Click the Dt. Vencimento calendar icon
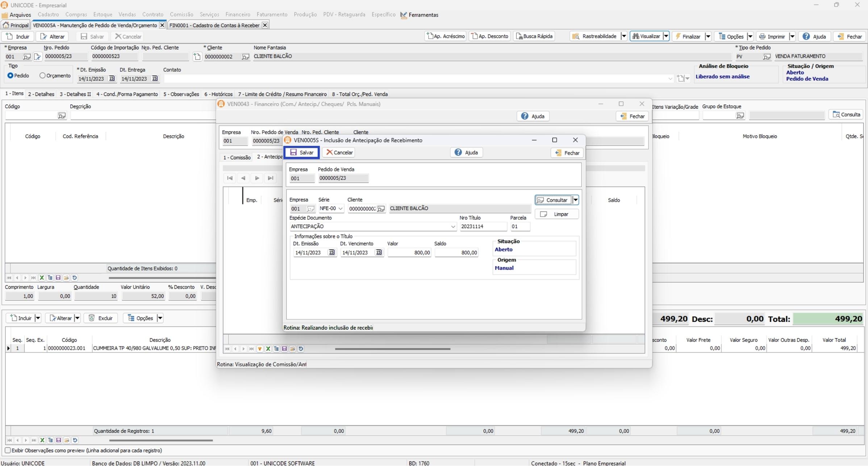The height and width of the screenshot is (466, 868). pos(378,253)
